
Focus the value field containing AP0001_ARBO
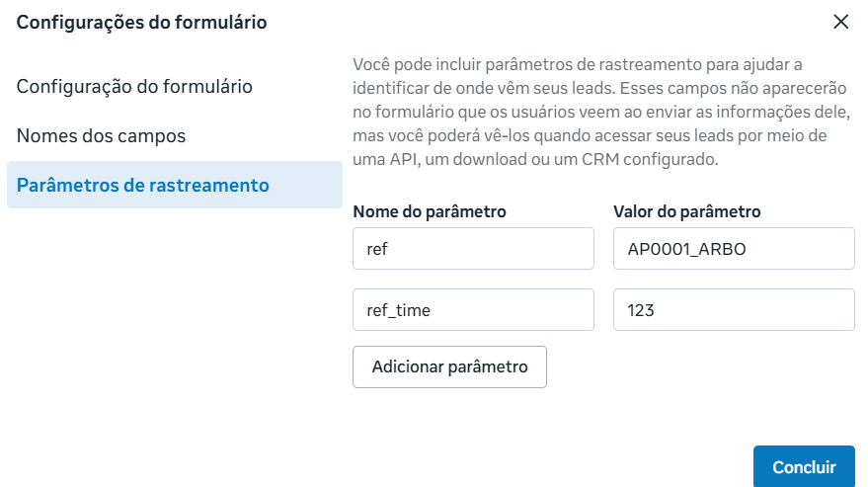[x=734, y=249]
